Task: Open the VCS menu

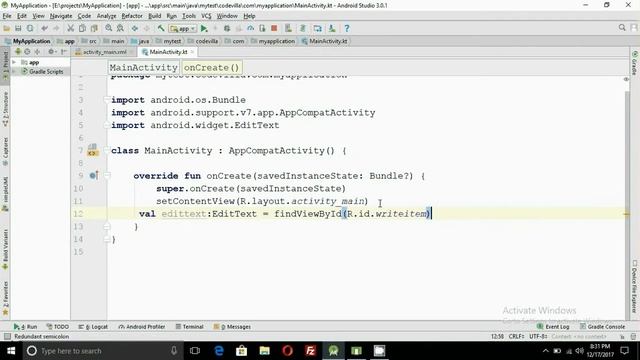Action: (206, 16)
